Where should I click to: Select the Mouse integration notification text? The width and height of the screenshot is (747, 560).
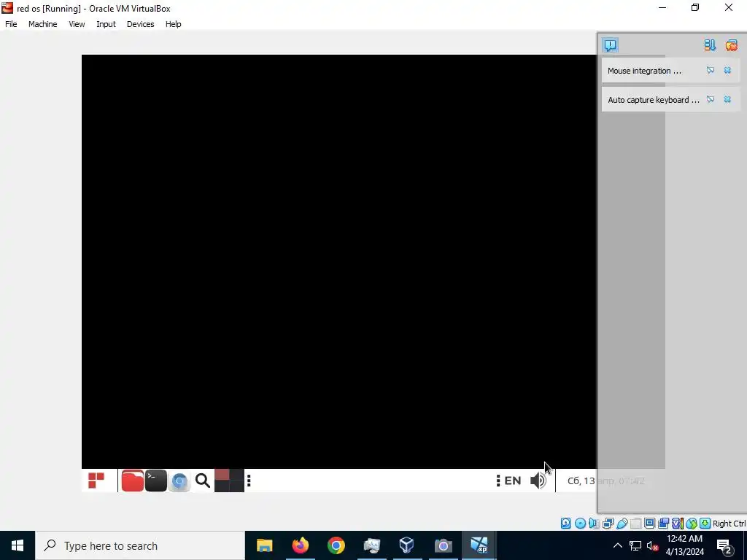(644, 71)
